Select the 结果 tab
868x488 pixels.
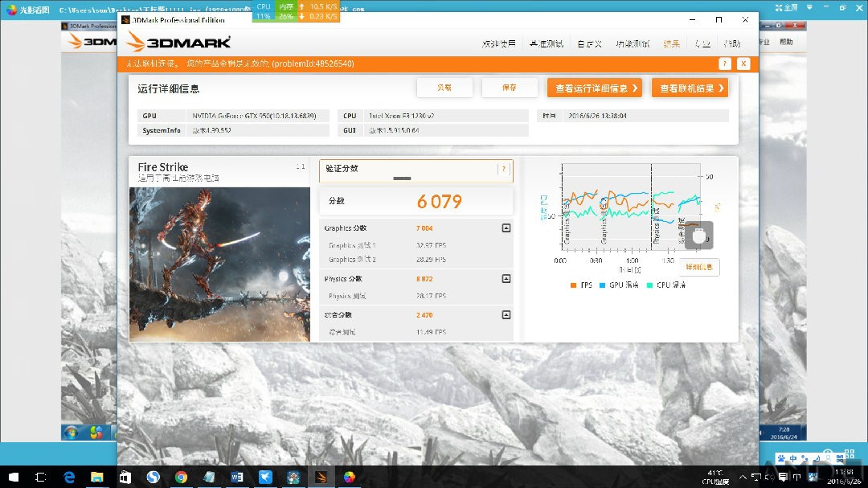click(671, 43)
